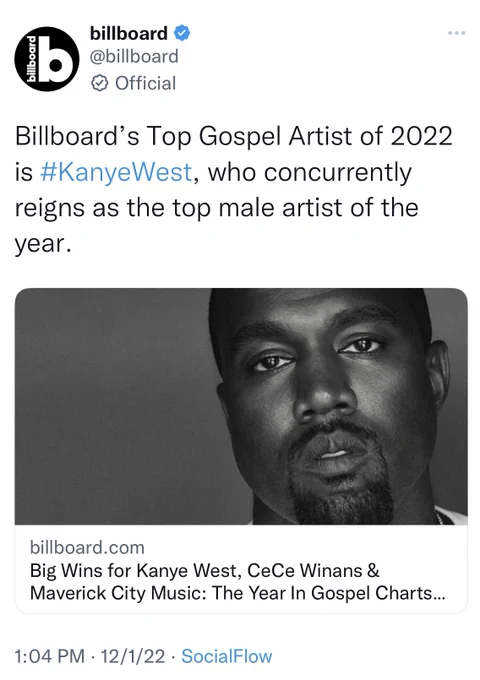The height and width of the screenshot is (680, 480).
Task: Open the billboard profile avatar
Action: pos(47,59)
